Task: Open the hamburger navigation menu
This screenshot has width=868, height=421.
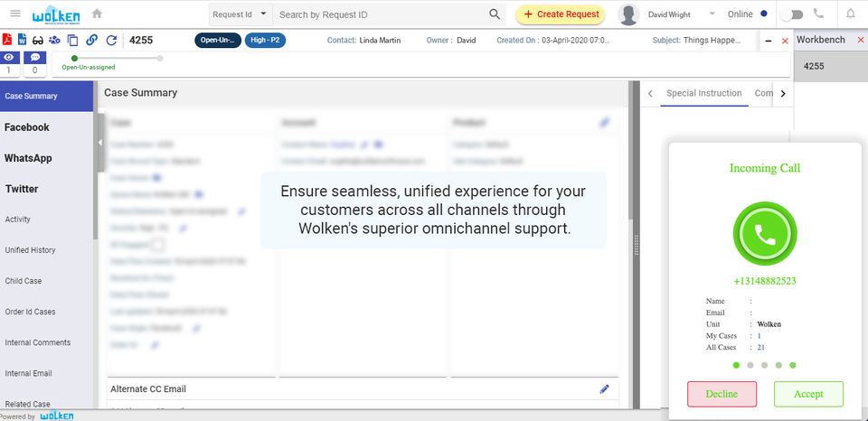Action: tap(15, 14)
